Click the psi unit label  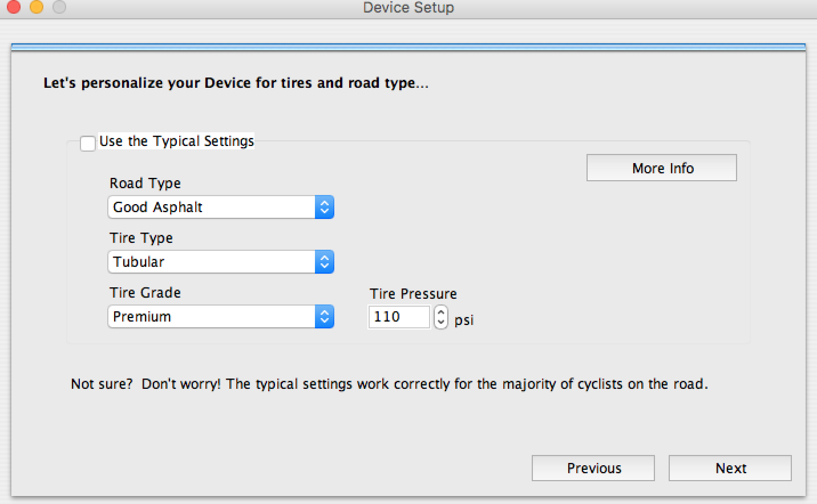coord(464,320)
